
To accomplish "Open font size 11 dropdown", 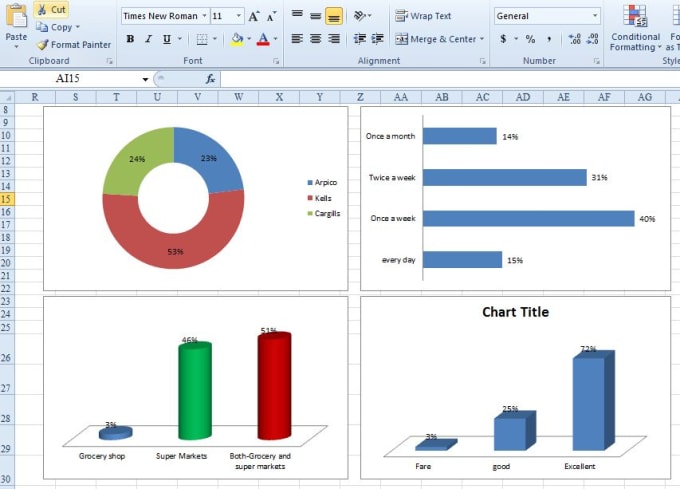I will (239, 16).
